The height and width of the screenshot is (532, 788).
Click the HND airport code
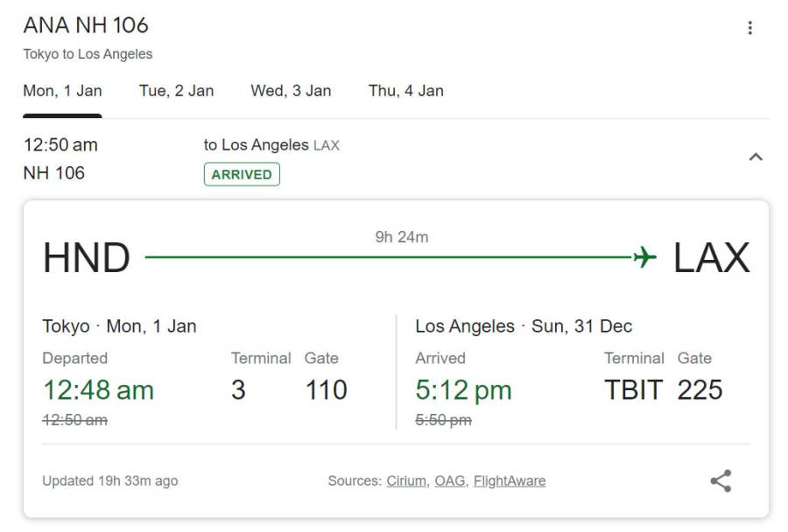click(87, 258)
